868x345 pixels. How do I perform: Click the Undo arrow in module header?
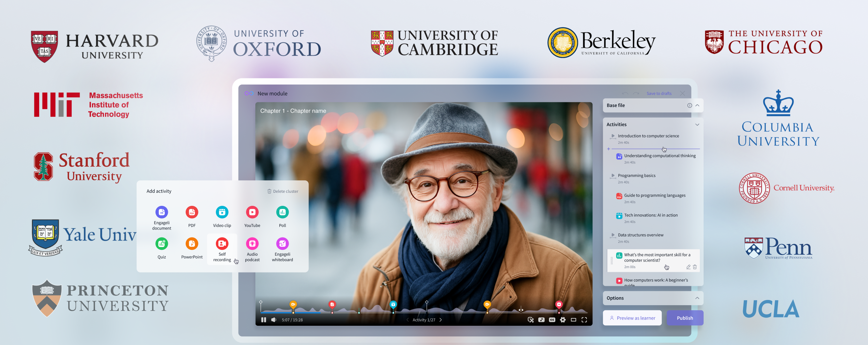[625, 93]
